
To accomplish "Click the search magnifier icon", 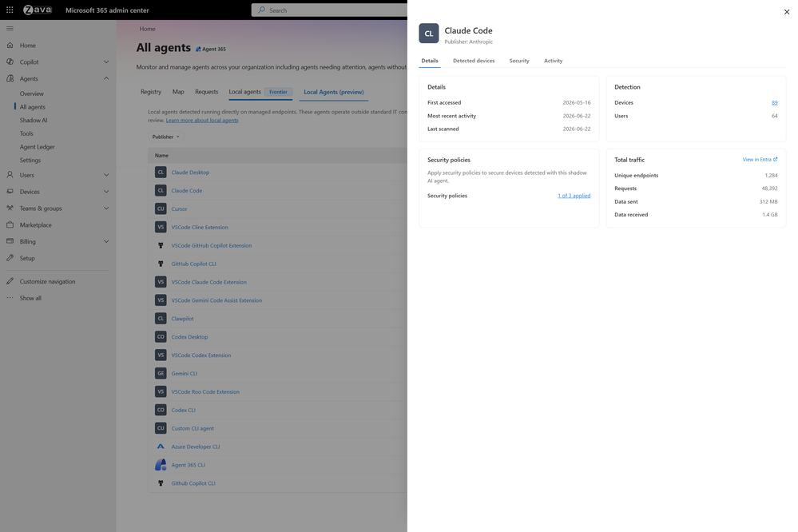I will (x=261, y=10).
